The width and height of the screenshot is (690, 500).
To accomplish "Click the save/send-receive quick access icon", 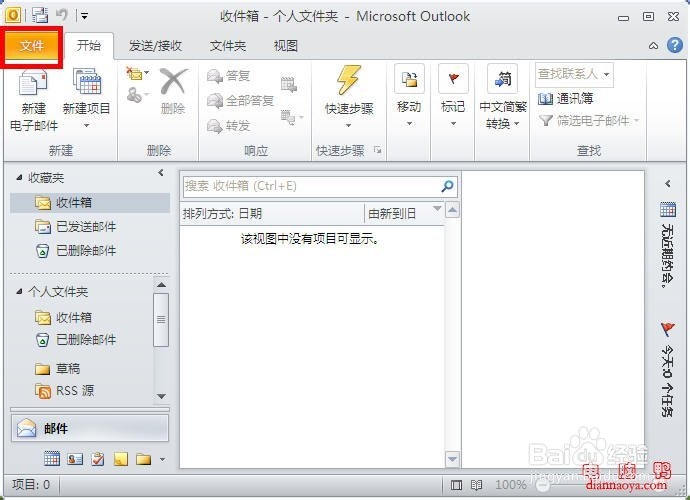I will 40,15.
